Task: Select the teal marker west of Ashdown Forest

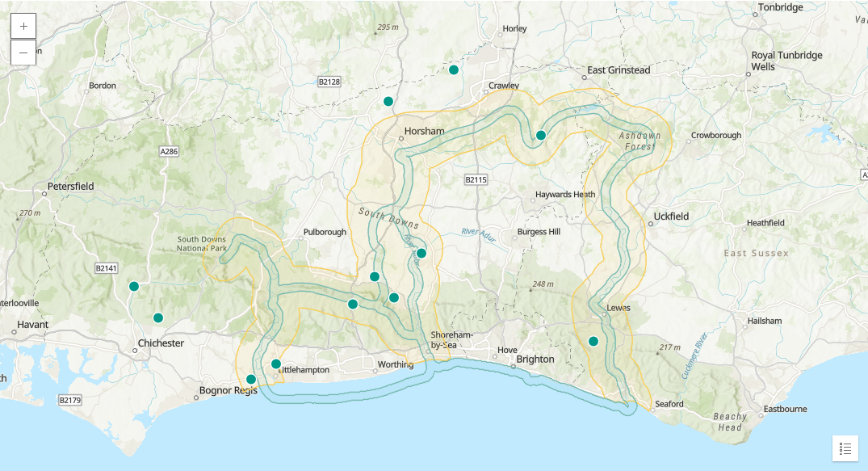Action: click(541, 135)
